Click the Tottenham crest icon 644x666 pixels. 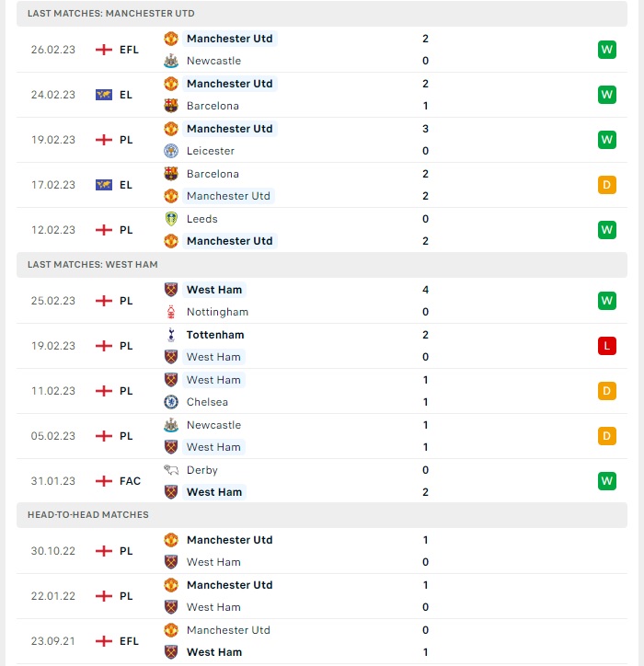point(171,335)
